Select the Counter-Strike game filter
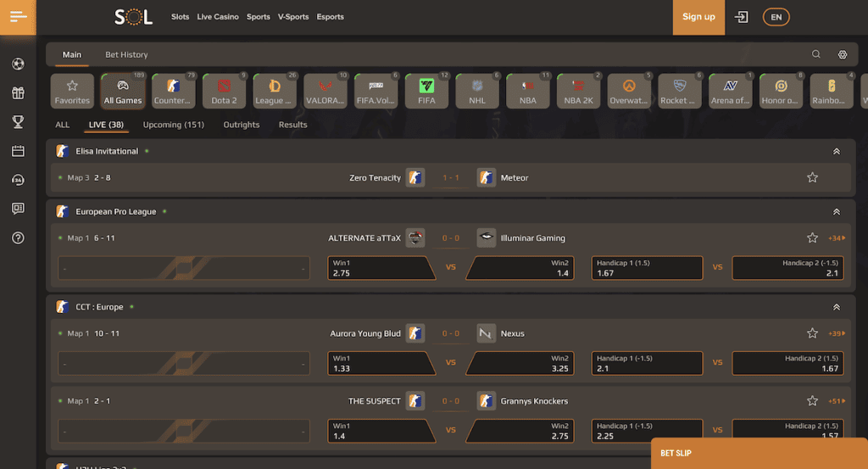The height and width of the screenshot is (469, 868). click(x=173, y=91)
